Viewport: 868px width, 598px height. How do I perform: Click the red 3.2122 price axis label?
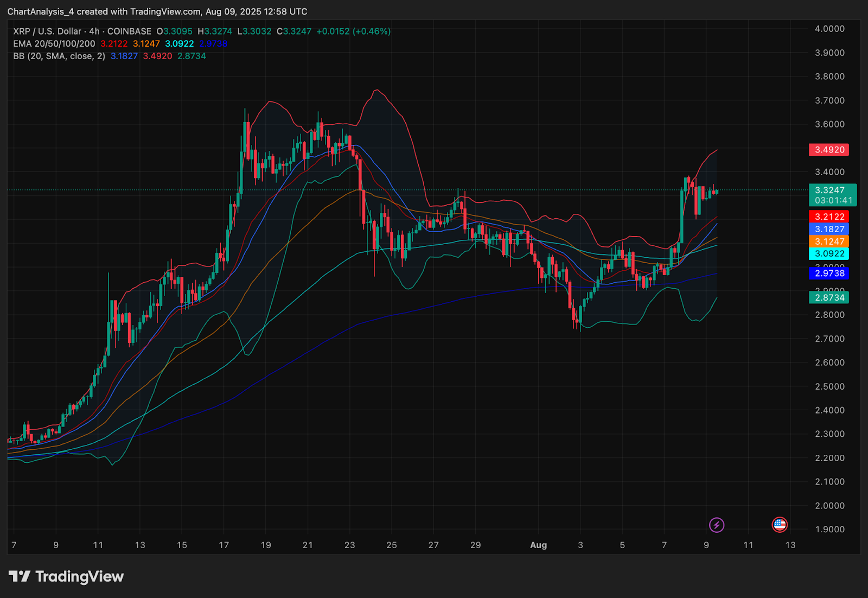(x=829, y=217)
